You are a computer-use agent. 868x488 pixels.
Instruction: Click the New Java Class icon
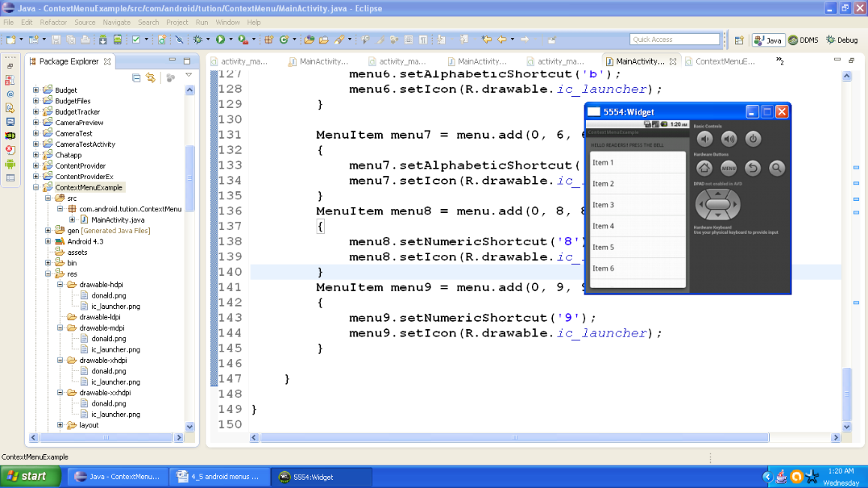pyautogui.click(x=284, y=39)
